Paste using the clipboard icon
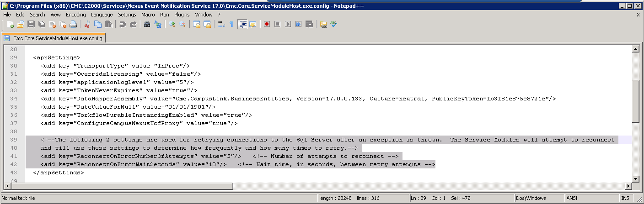The image size is (644, 204). click(108, 24)
